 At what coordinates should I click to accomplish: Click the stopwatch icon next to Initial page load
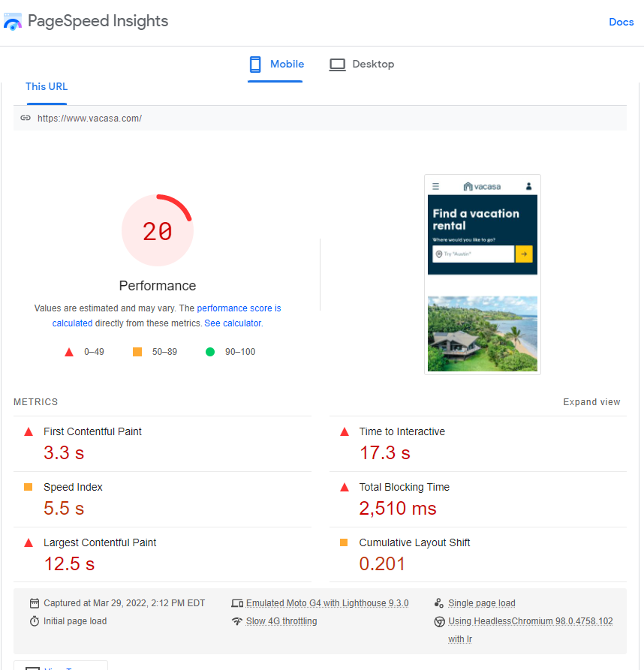click(35, 621)
